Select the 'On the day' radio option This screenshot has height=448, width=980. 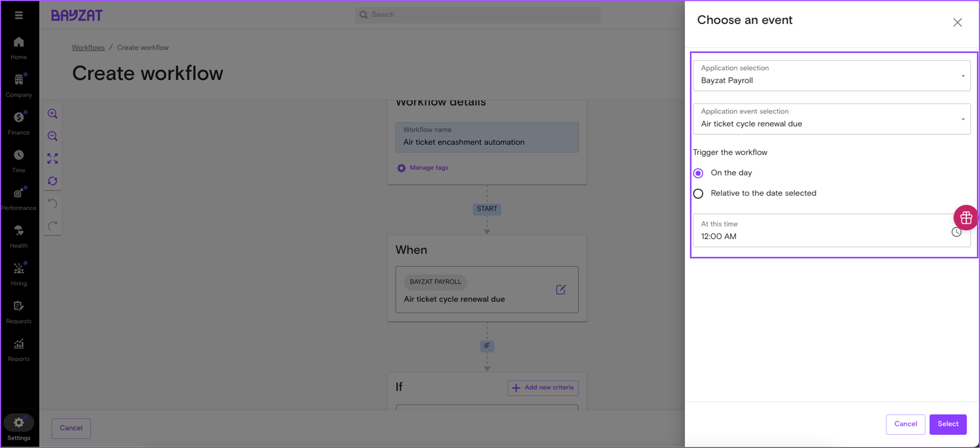698,173
